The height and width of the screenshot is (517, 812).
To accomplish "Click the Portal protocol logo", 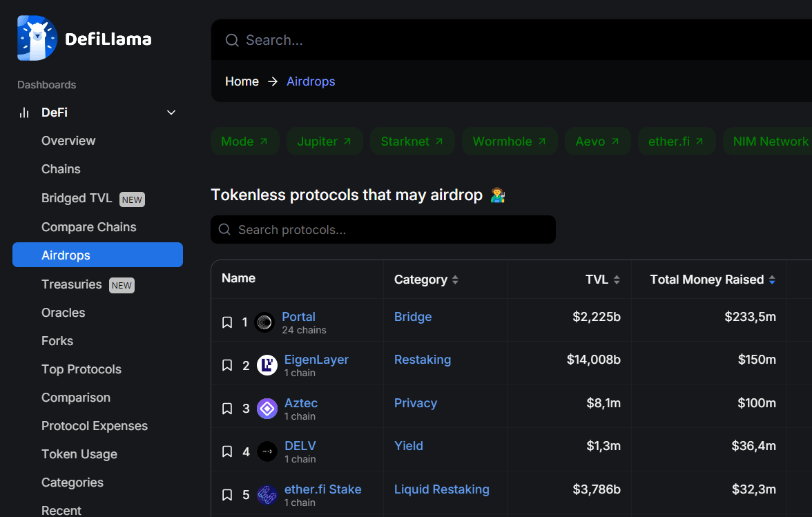I will (264, 322).
